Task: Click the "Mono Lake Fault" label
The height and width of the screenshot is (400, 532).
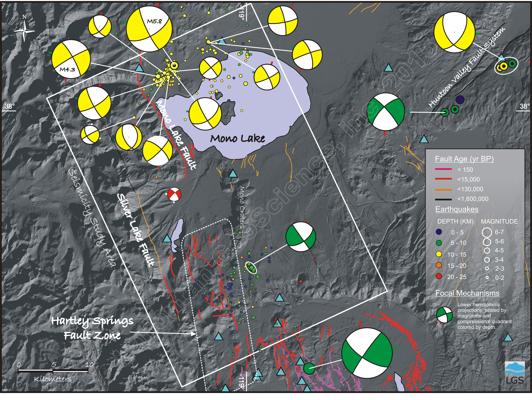Action: pos(176,135)
